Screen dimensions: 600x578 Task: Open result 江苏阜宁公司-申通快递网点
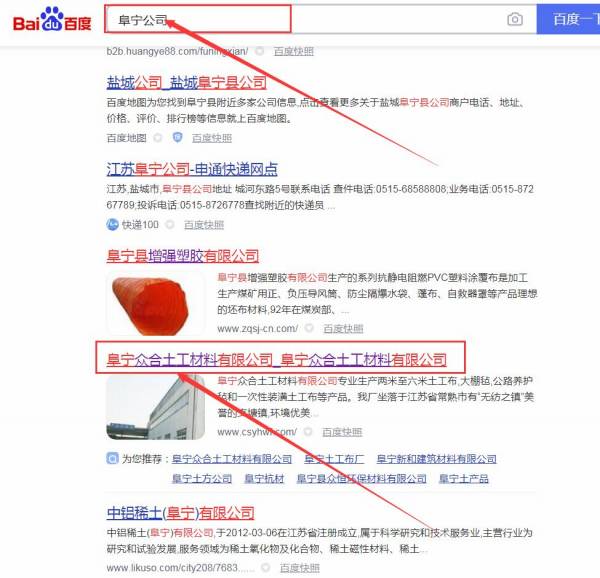tap(192, 169)
